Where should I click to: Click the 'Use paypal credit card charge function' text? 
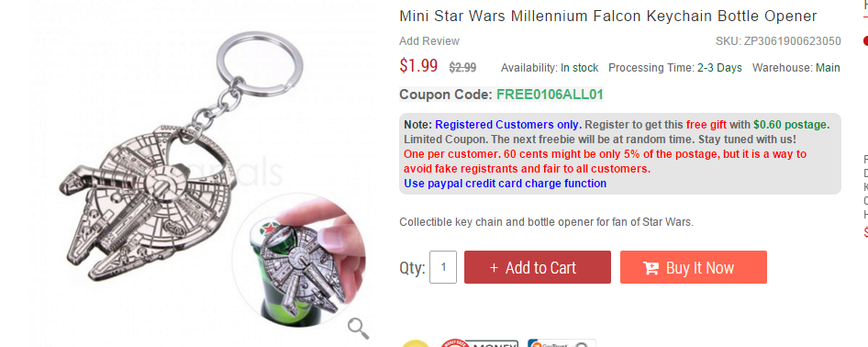(x=505, y=184)
